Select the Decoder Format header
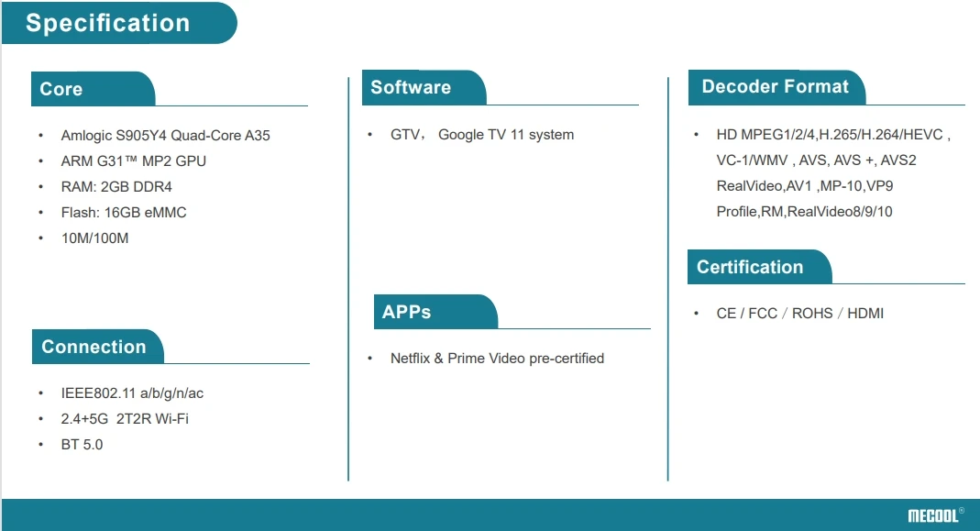This screenshot has width=980, height=531. click(775, 86)
